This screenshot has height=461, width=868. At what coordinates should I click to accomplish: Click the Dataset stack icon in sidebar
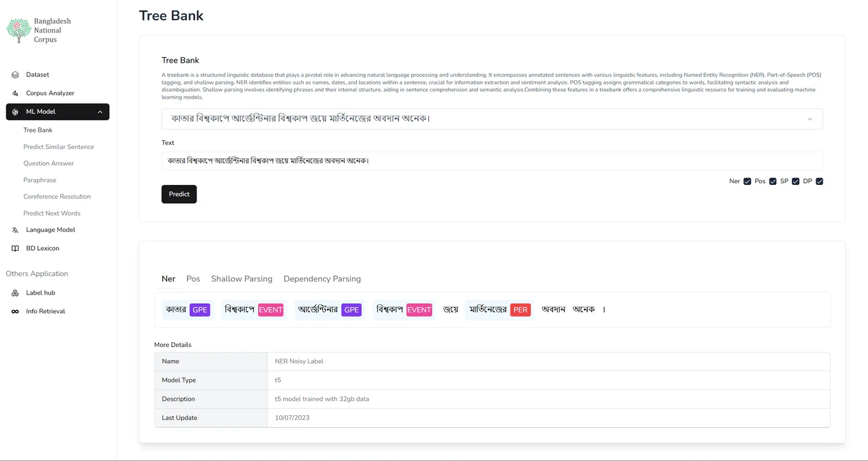(15, 75)
